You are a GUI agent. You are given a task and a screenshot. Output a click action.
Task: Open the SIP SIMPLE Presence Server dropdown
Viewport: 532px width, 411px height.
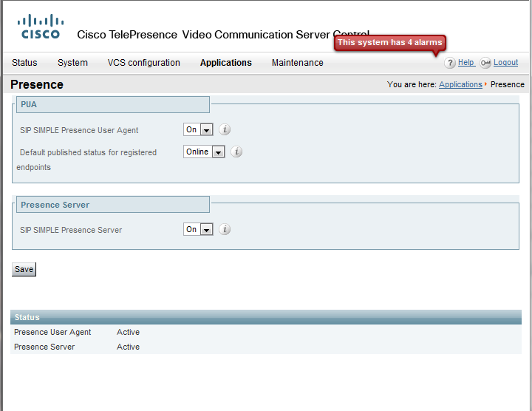(x=198, y=229)
